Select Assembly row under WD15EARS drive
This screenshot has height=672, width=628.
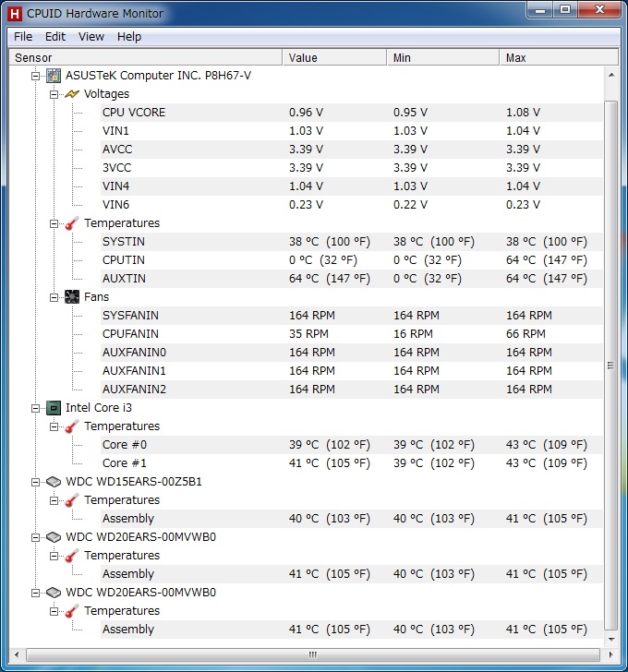click(x=352, y=518)
